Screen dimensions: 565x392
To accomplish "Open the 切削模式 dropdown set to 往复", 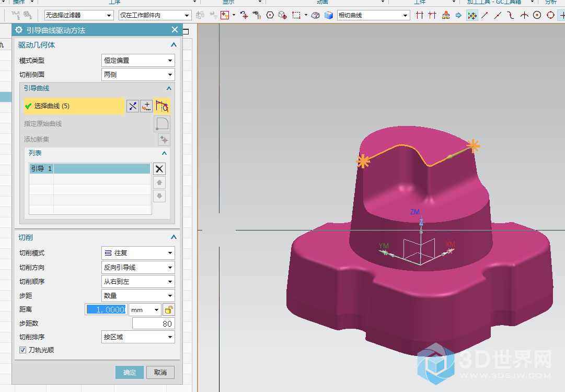I will [x=138, y=253].
